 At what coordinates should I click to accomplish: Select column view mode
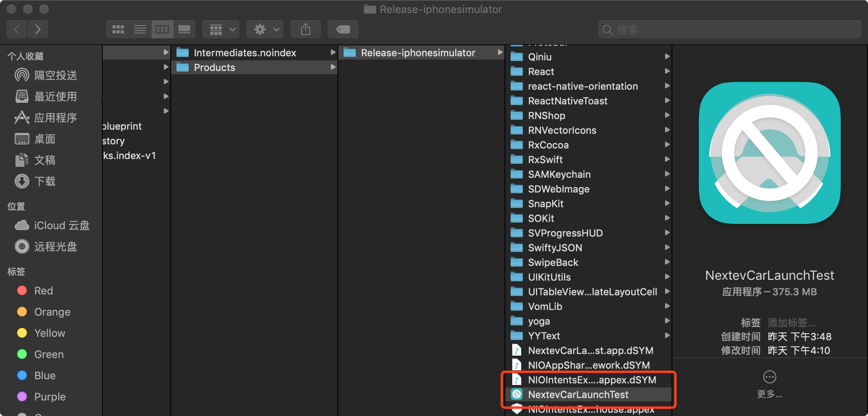tap(162, 29)
